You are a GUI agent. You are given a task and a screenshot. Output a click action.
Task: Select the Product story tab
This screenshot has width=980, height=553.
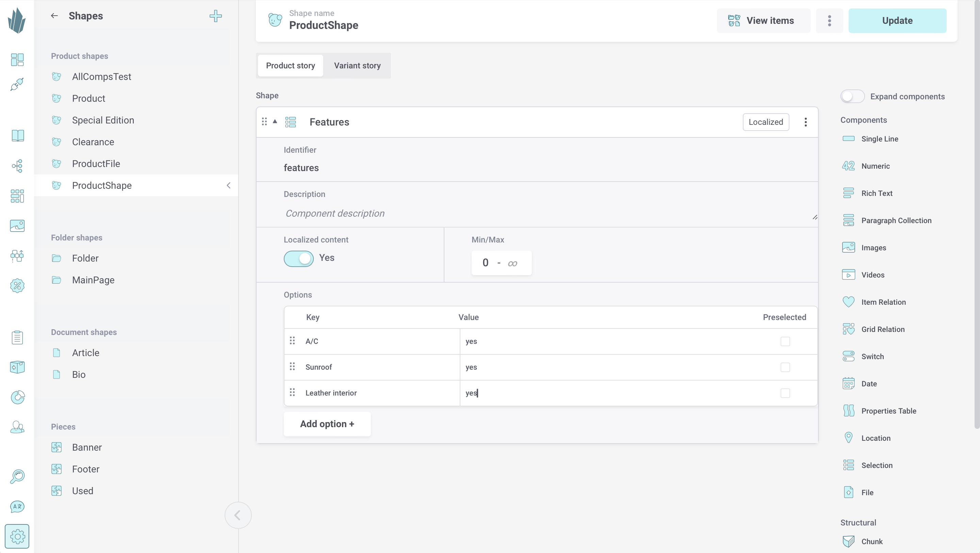[291, 65]
